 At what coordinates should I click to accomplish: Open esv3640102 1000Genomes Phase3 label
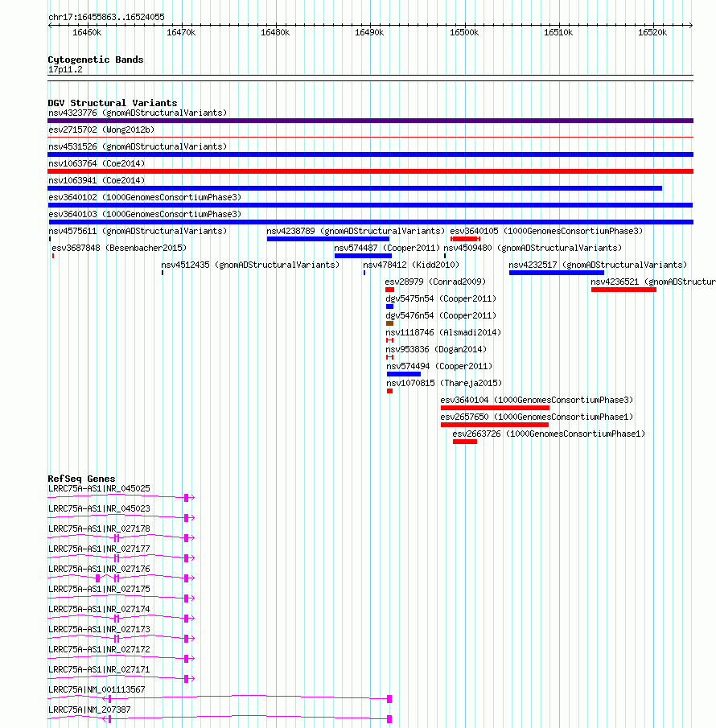145,197
